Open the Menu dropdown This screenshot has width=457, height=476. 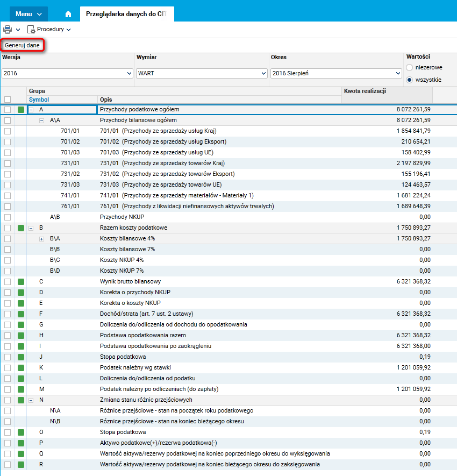[x=28, y=14]
